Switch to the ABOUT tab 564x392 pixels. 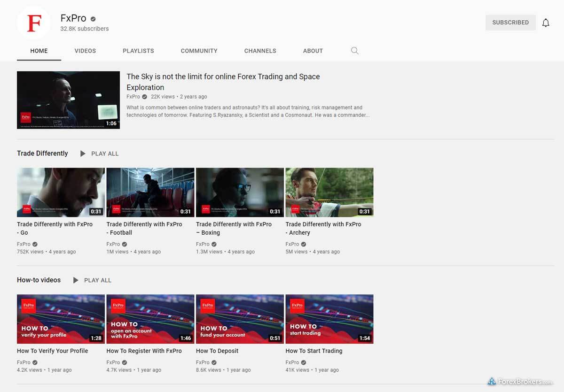click(313, 51)
